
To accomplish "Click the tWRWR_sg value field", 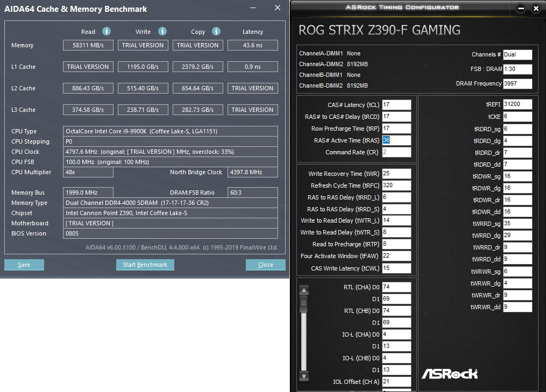I will pos(517,272).
